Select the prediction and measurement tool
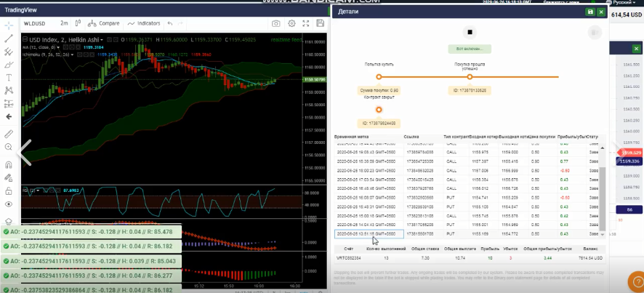Viewport: 644px width, 293px height. point(9,103)
